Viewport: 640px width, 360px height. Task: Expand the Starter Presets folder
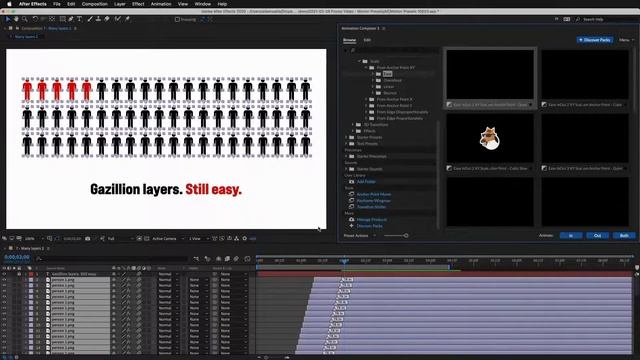pyautogui.click(x=347, y=137)
